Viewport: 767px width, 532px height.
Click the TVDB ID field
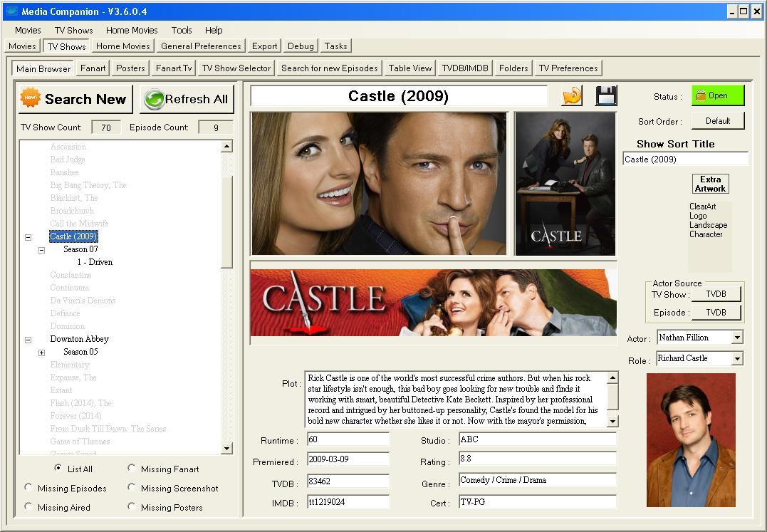point(348,481)
